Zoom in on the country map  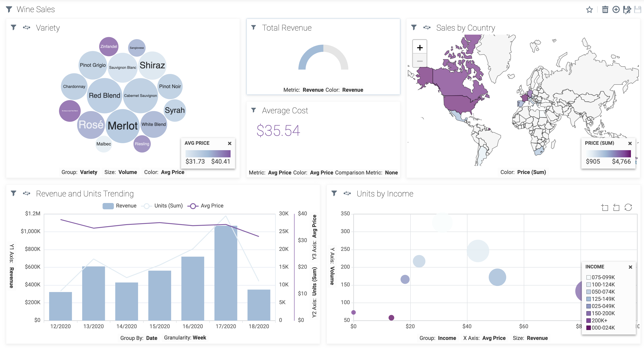(x=420, y=48)
